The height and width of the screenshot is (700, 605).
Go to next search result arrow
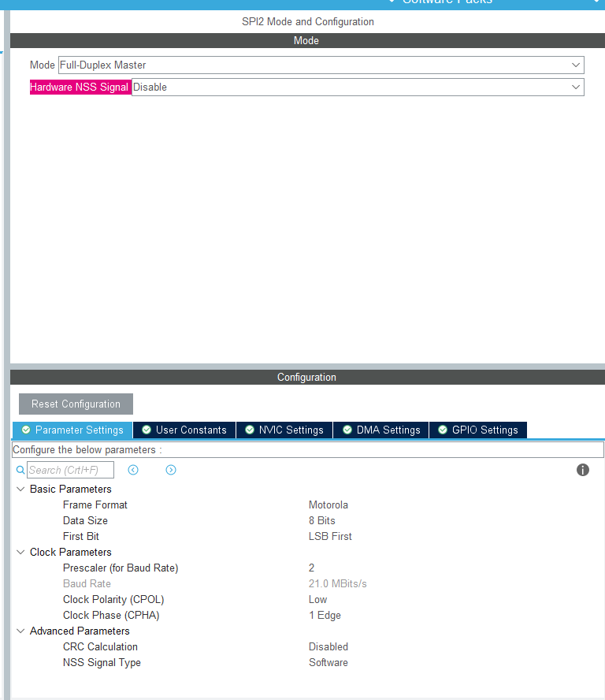171,470
